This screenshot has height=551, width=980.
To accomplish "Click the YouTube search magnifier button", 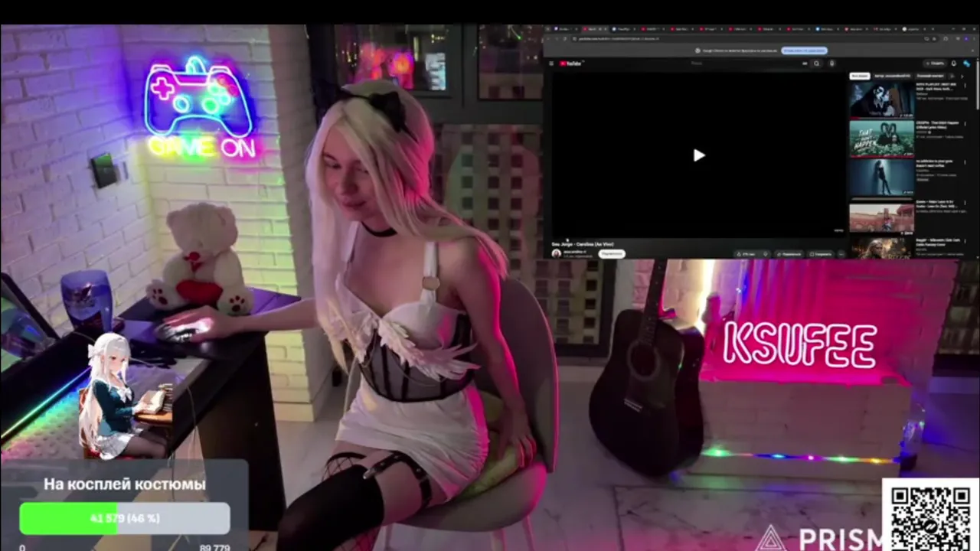I will 817,64.
